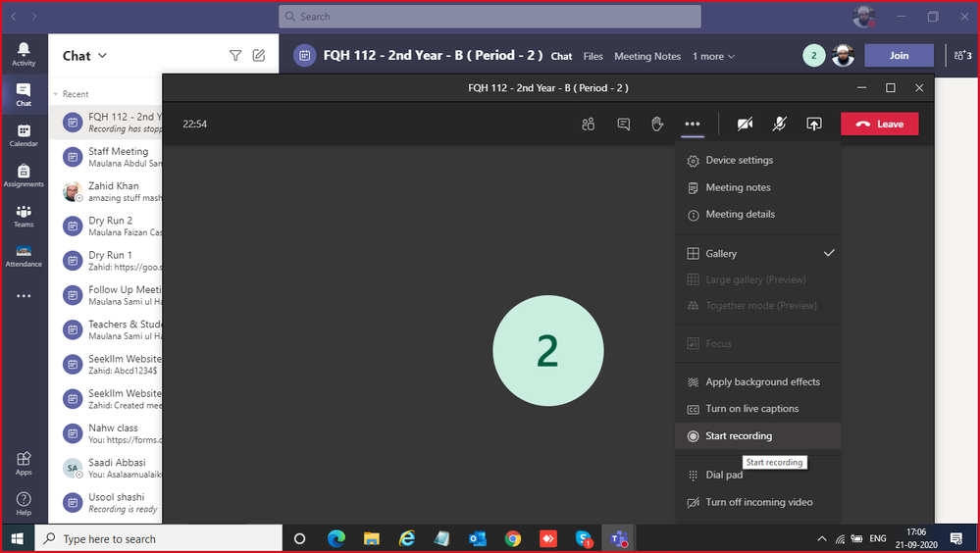Open Cortana circle on the taskbar
Screen dimensions: 980x553
pos(299,538)
